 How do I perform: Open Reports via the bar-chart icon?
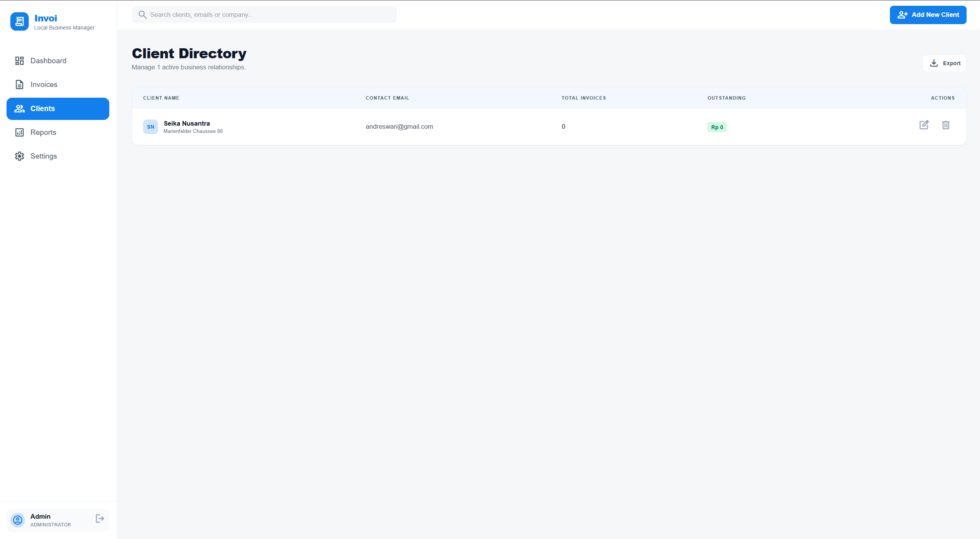[x=20, y=132]
